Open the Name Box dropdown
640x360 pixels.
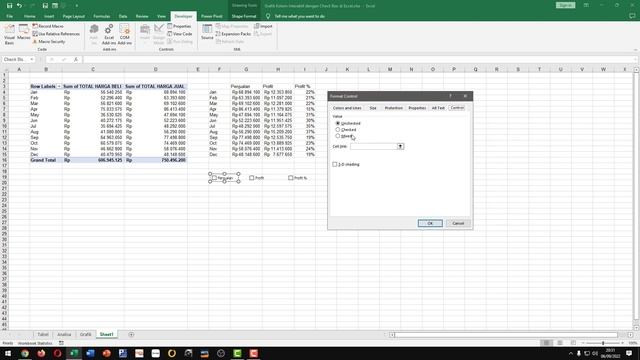click(x=32, y=60)
